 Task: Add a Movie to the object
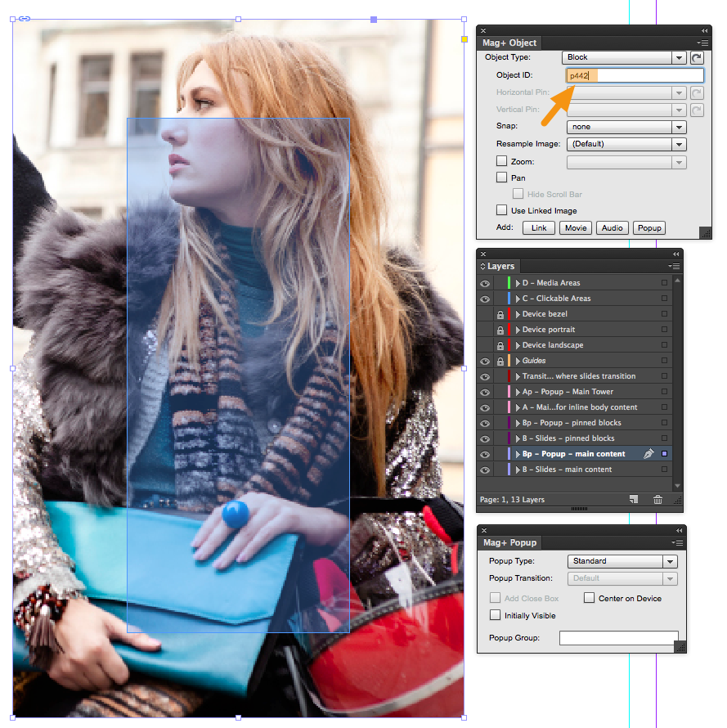tap(576, 228)
